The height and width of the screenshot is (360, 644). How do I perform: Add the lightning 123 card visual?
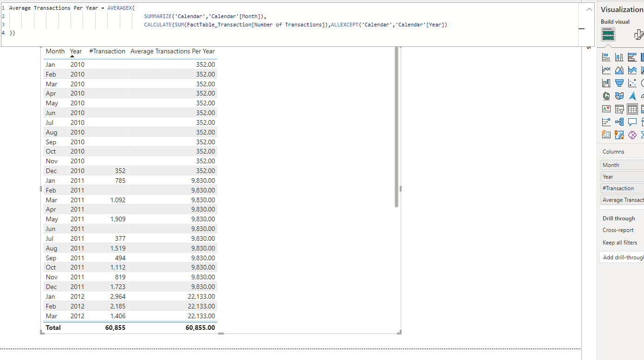tap(606, 135)
